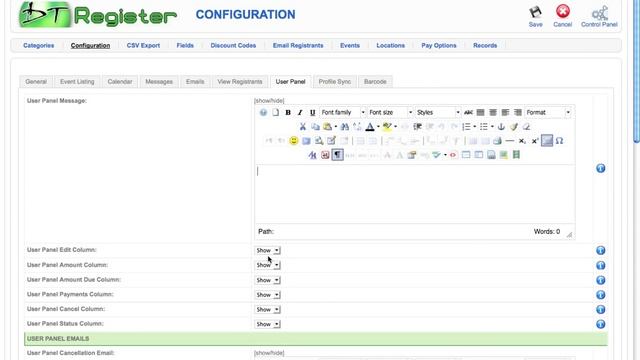Screen dimensions: 640x360
Task: Click the info icon for User Panel Edit Column
Action: (x=600, y=250)
